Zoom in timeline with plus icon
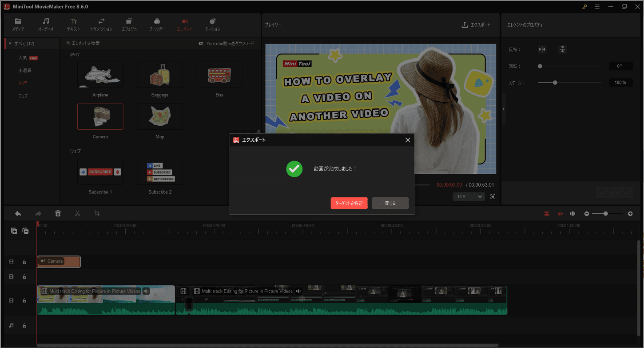 click(x=630, y=214)
